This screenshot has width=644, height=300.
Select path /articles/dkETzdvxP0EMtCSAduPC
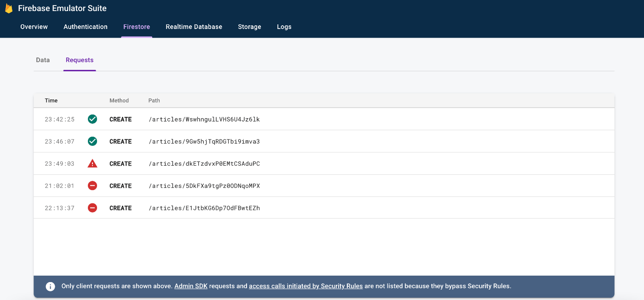204,163
